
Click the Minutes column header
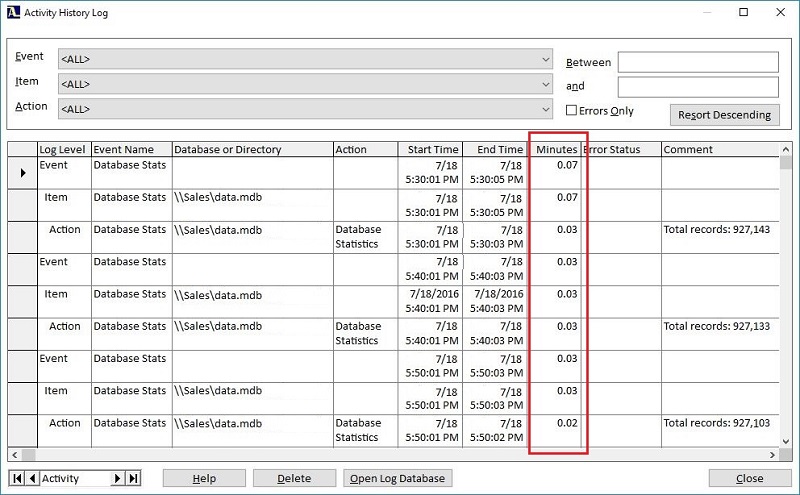pyautogui.click(x=555, y=150)
